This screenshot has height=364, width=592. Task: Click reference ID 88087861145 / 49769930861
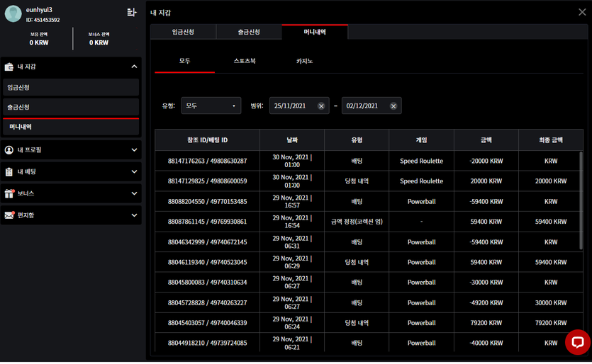tap(207, 222)
